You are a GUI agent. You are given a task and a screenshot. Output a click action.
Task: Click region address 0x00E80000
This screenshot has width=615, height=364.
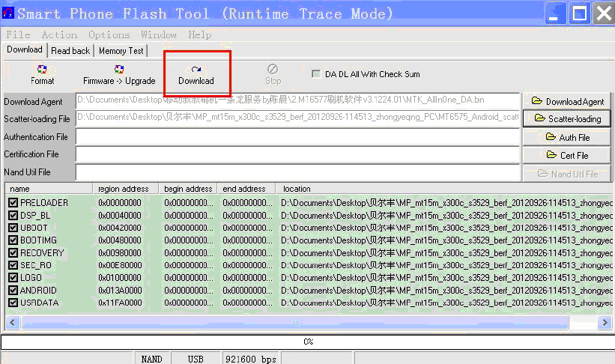120,266
